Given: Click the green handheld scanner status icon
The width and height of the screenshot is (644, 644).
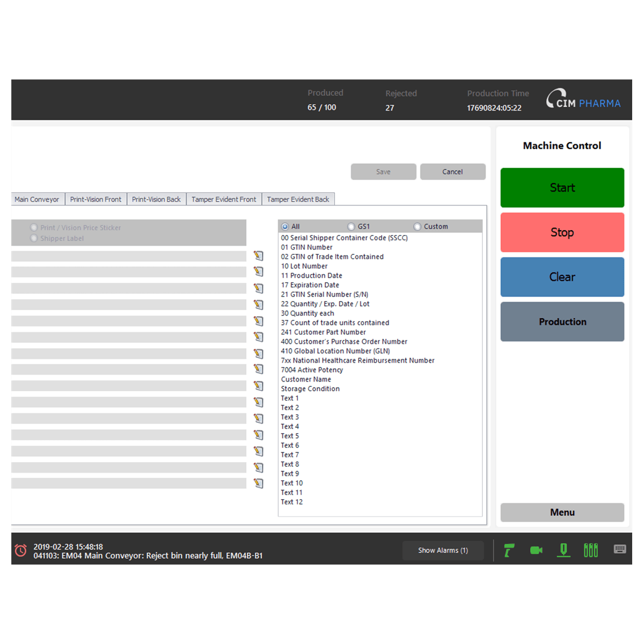Looking at the screenshot, I should coord(509,550).
